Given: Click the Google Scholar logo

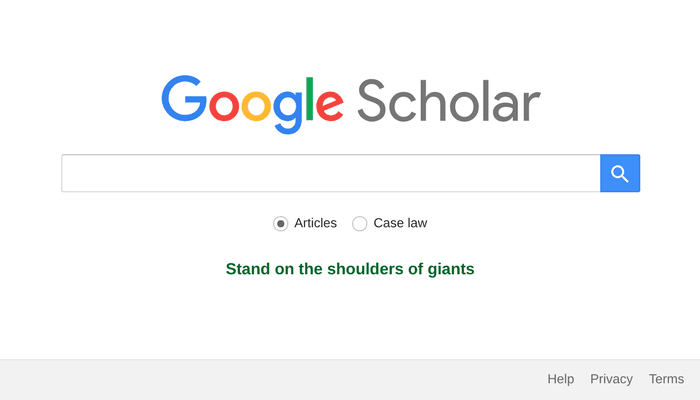Looking at the screenshot, I should tap(350, 102).
